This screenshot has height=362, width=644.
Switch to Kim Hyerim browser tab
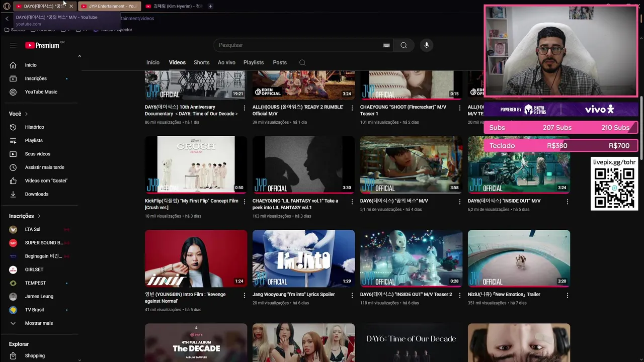pyautogui.click(x=174, y=6)
